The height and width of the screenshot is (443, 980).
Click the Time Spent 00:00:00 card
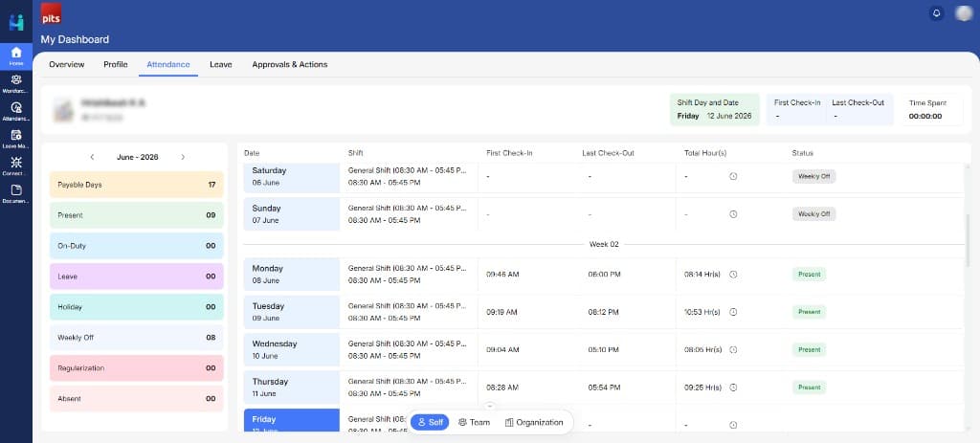click(932, 109)
